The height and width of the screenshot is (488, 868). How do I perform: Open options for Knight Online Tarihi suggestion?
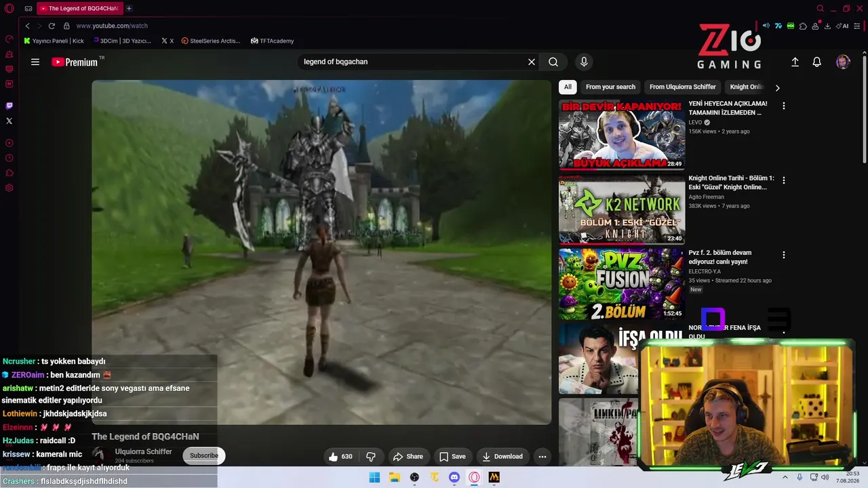[784, 180]
